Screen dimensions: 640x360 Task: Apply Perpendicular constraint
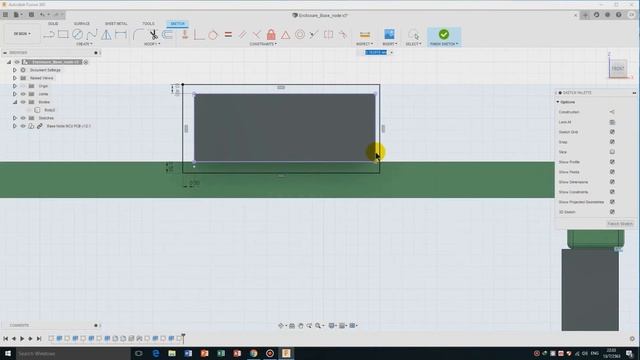point(257,35)
